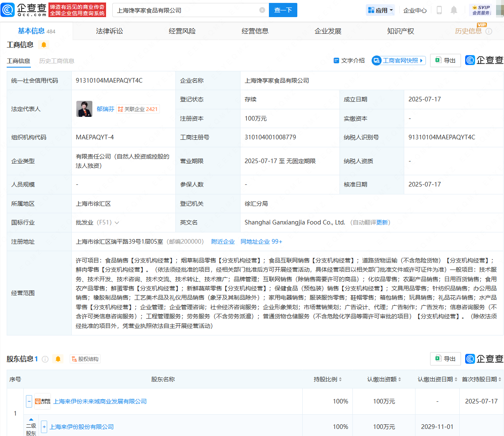Click English name Shanghai Ganxiangjia Food Co., Ltd.
The width and height of the screenshot is (504, 436).
[295, 222]
